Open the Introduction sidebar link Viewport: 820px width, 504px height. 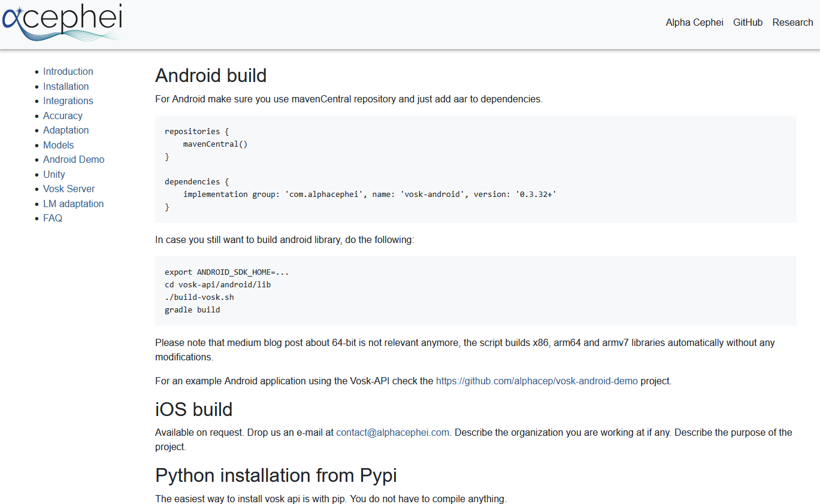coord(68,72)
